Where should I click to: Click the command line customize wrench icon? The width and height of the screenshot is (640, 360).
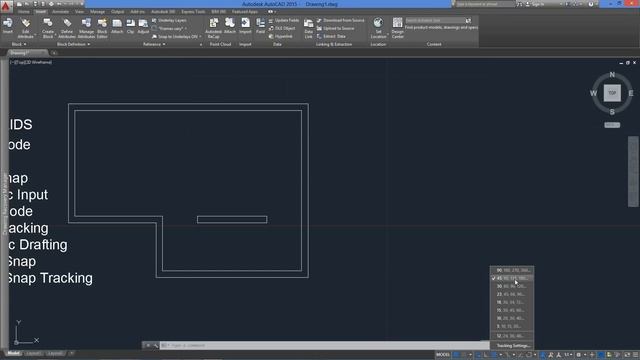[156, 345]
